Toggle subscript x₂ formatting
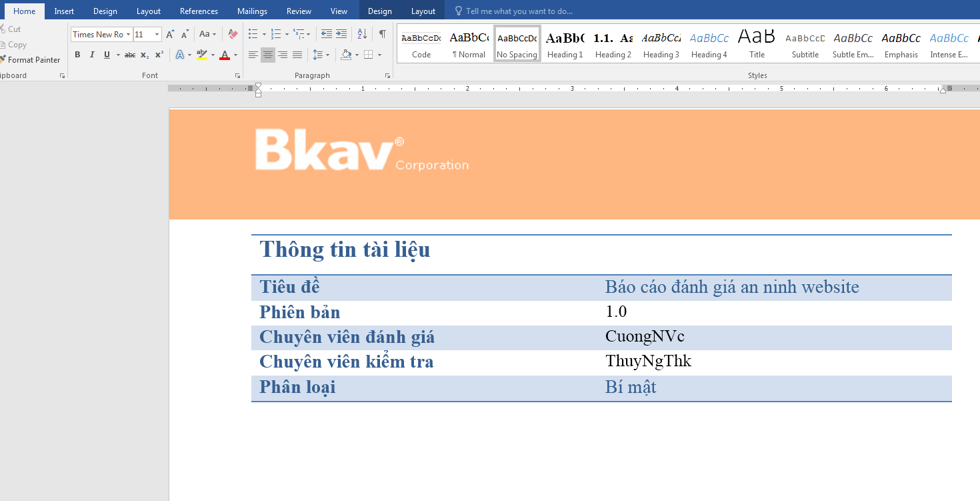This screenshot has height=501, width=980. [x=145, y=55]
